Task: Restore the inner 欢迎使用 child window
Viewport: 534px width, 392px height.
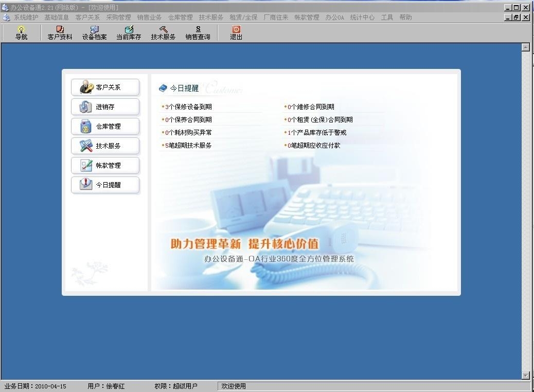Action: point(517,17)
